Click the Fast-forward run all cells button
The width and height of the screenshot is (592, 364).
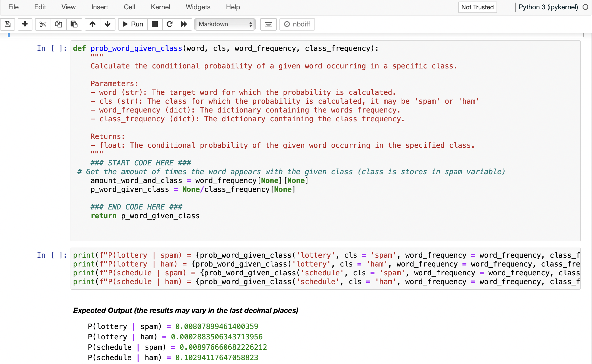click(184, 24)
